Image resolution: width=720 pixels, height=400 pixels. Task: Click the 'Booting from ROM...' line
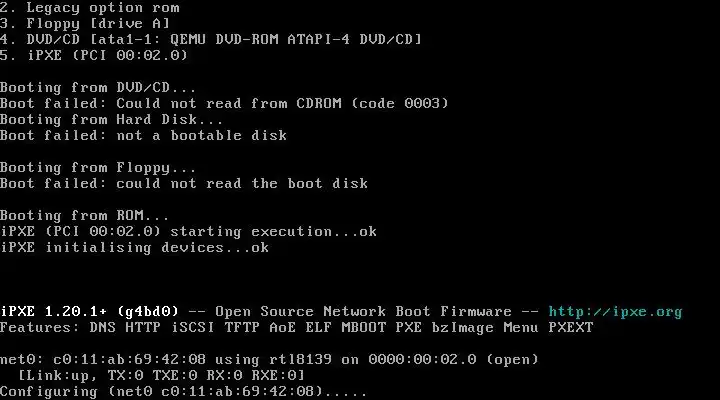pyautogui.click(x=84, y=215)
